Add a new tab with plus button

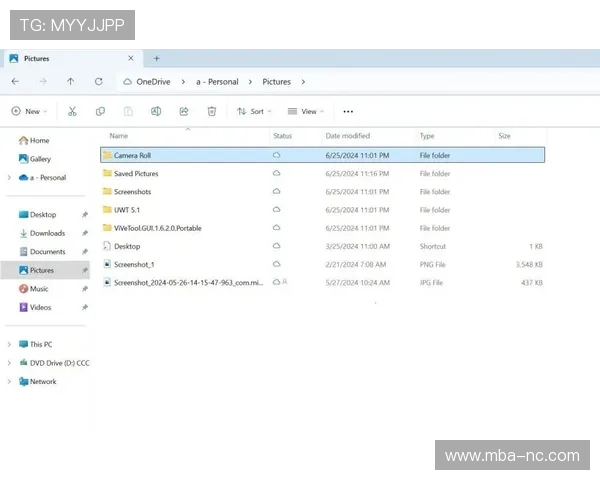point(156,58)
